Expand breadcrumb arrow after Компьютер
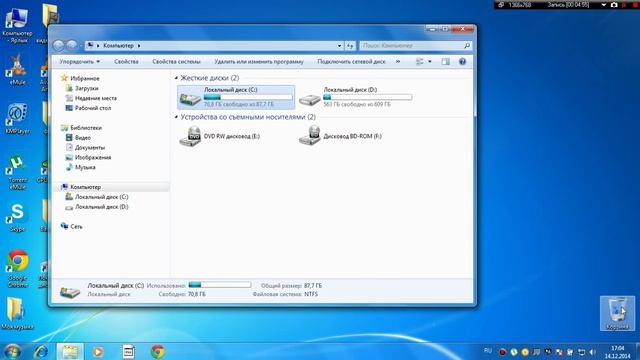640x360 pixels. point(139,46)
